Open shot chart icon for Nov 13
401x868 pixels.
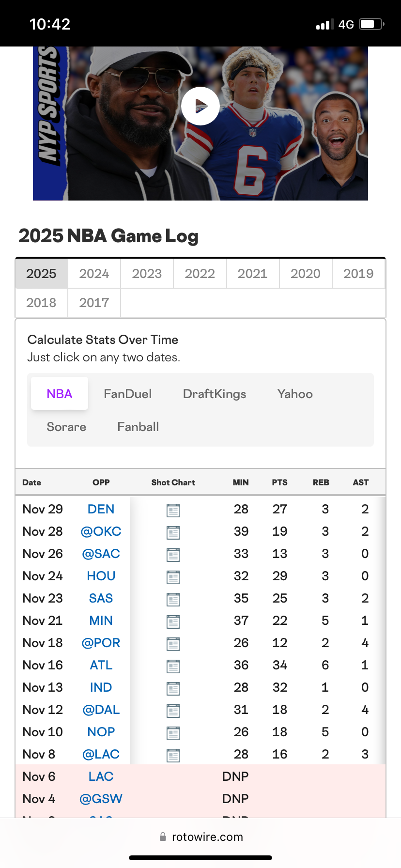[x=173, y=688]
